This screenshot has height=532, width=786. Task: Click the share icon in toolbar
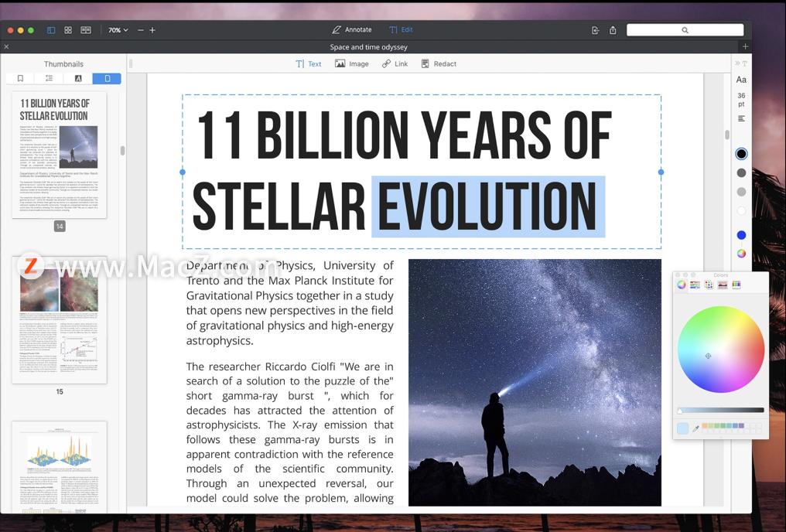click(x=613, y=30)
